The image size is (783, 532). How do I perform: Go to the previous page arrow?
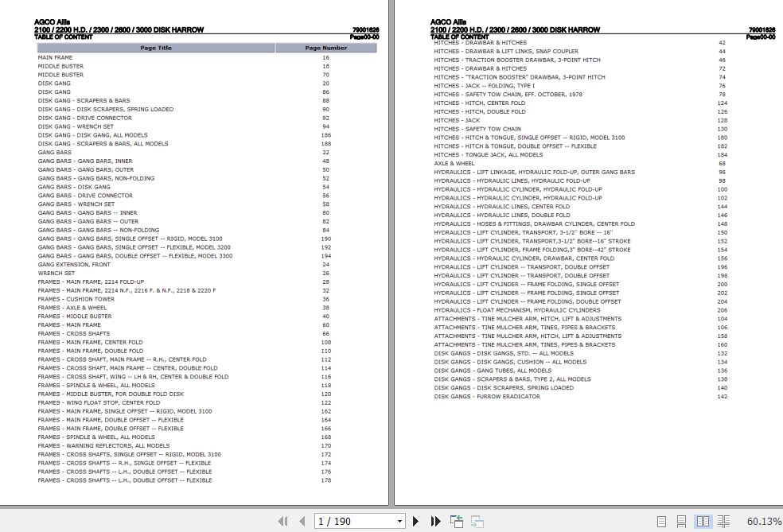302,522
